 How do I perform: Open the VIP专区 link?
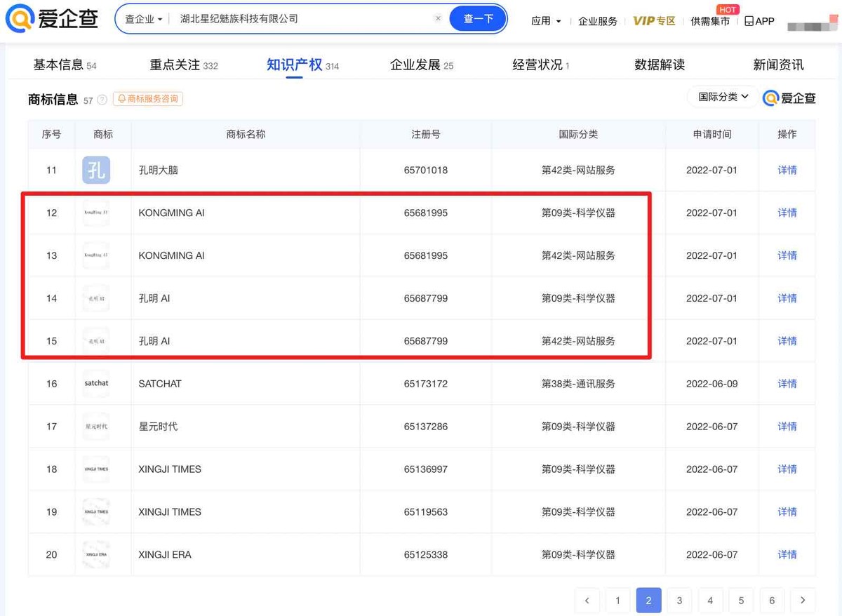tap(654, 21)
